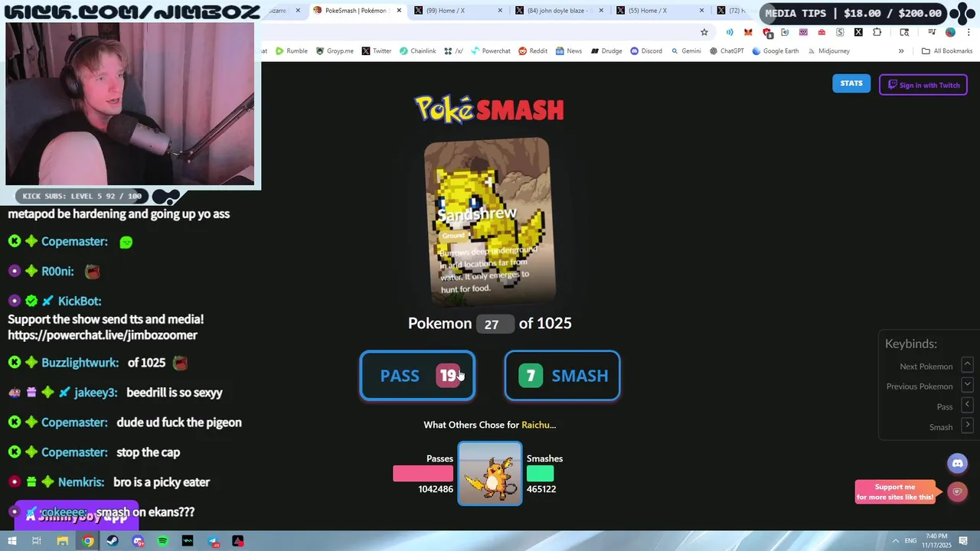The height and width of the screenshot is (551, 980).
Task: Open Task View on the taskbar
Action: click(37, 541)
